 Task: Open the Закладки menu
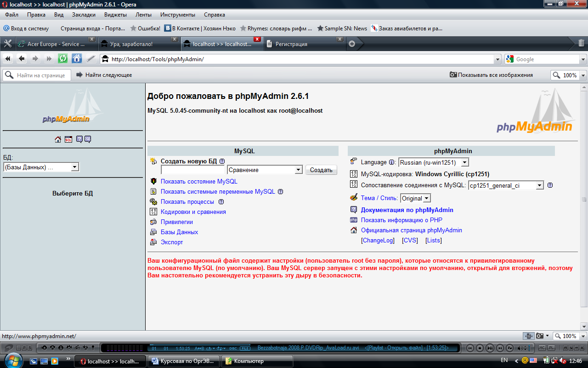[x=84, y=15]
